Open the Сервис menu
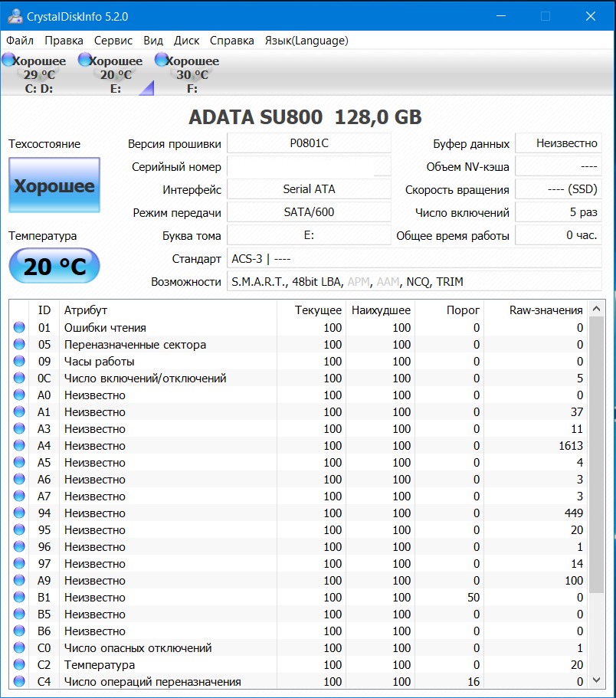 [113, 41]
